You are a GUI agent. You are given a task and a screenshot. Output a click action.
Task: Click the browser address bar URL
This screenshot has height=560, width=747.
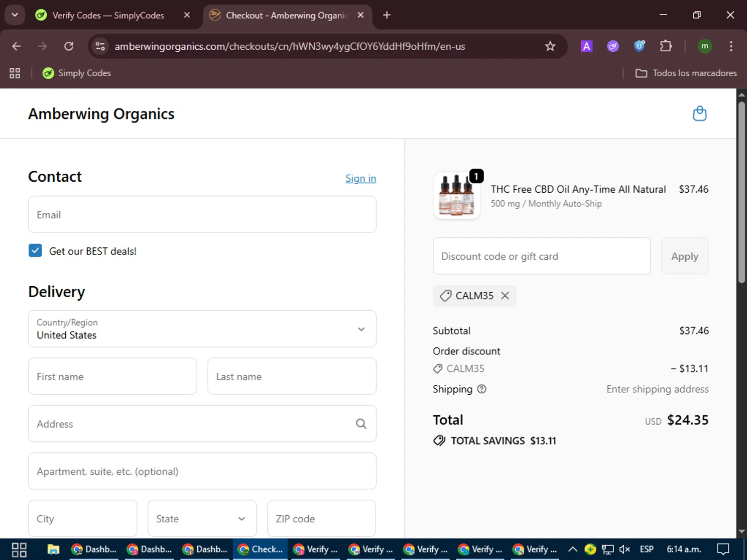pyautogui.click(x=290, y=46)
